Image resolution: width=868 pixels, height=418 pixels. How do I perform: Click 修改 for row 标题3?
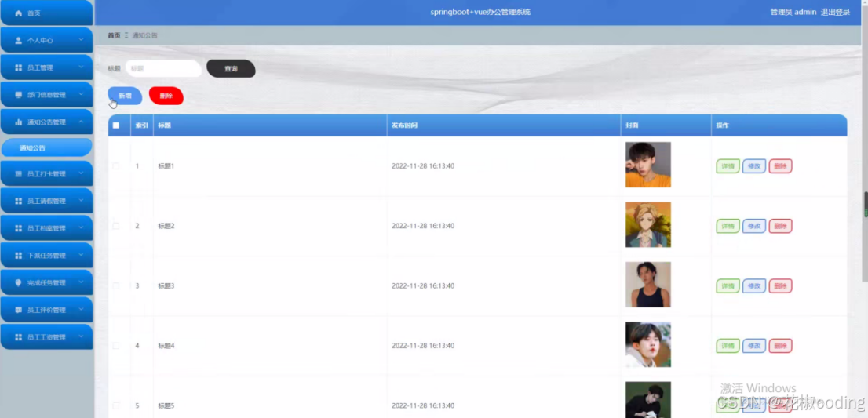tap(754, 285)
